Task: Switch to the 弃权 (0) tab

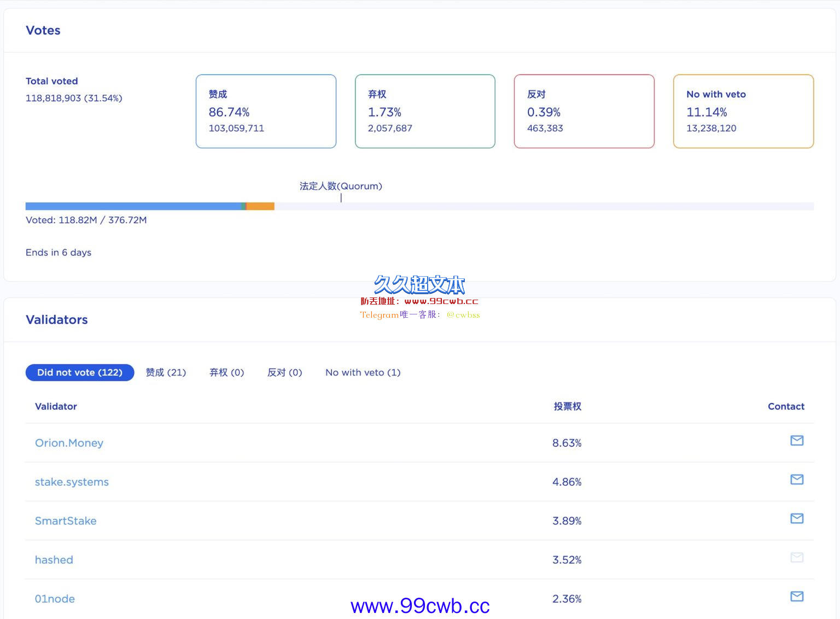Action: (226, 372)
